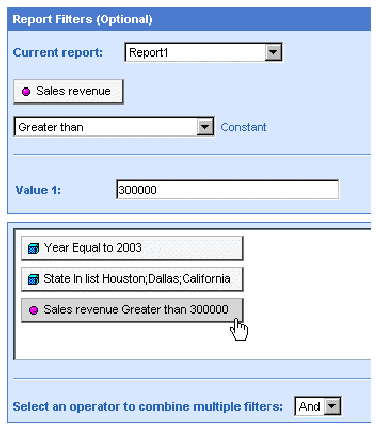Follow the Constant link
This screenshot has height=430, width=377.
tap(243, 127)
